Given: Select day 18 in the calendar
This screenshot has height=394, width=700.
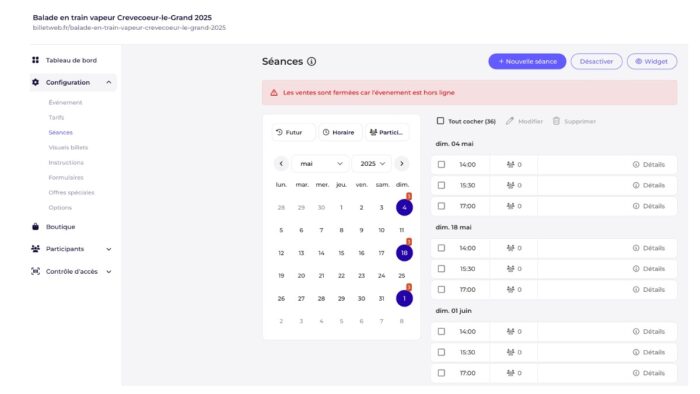Looking at the screenshot, I should click(404, 253).
